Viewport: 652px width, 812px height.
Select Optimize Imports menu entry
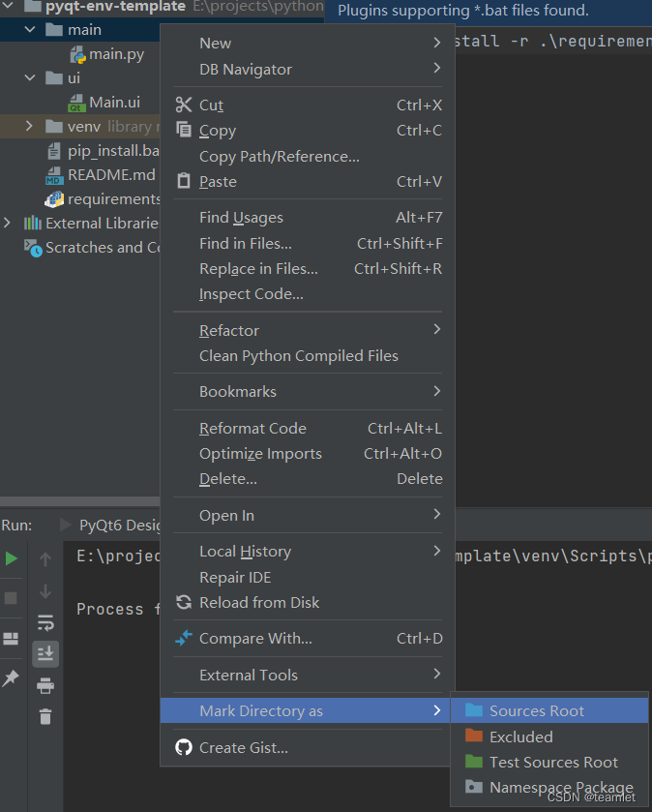[x=308, y=454]
